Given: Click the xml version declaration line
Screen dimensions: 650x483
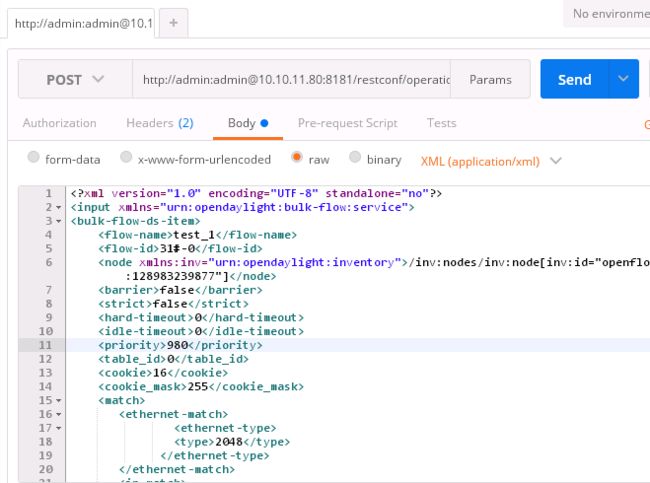Looking at the screenshot, I should (x=256, y=194).
